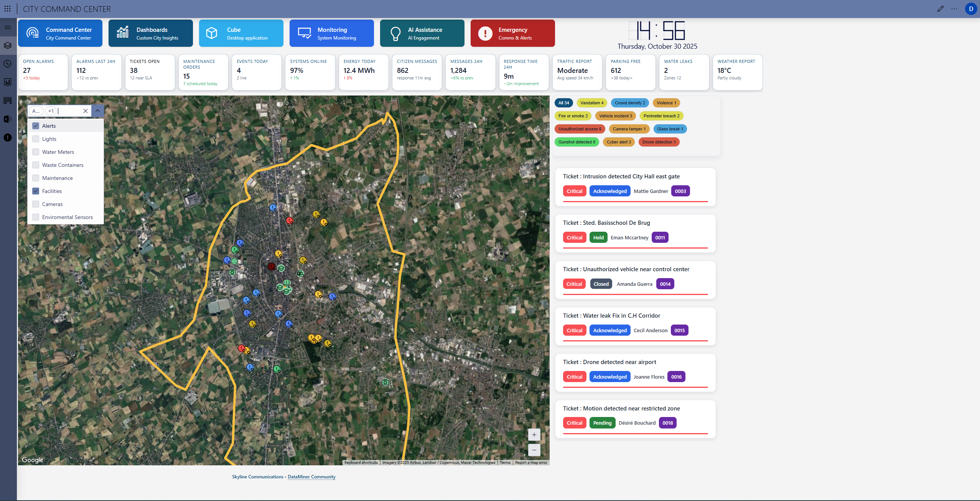Screen dimensions: 980x501
Task: Open the Emergency Comms & Alerts tile
Action: tap(512, 33)
